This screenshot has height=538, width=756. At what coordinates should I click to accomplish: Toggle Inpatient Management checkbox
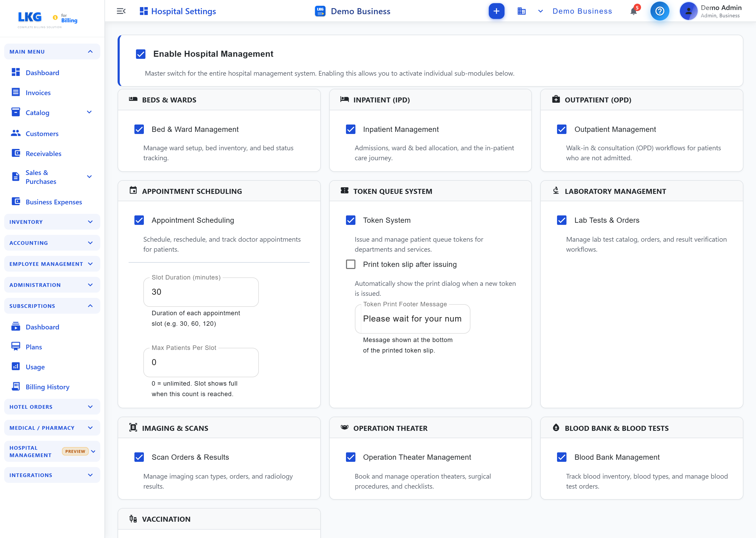pyautogui.click(x=350, y=129)
